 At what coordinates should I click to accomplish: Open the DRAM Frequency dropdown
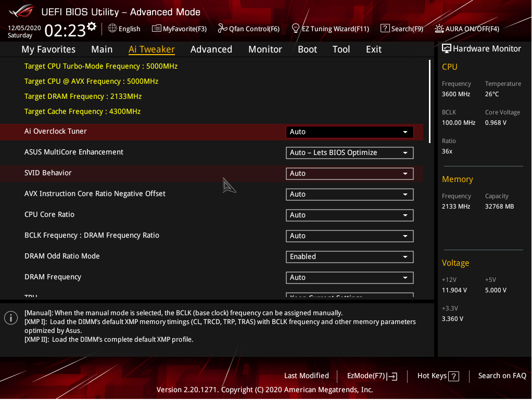(x=349, y=278)
